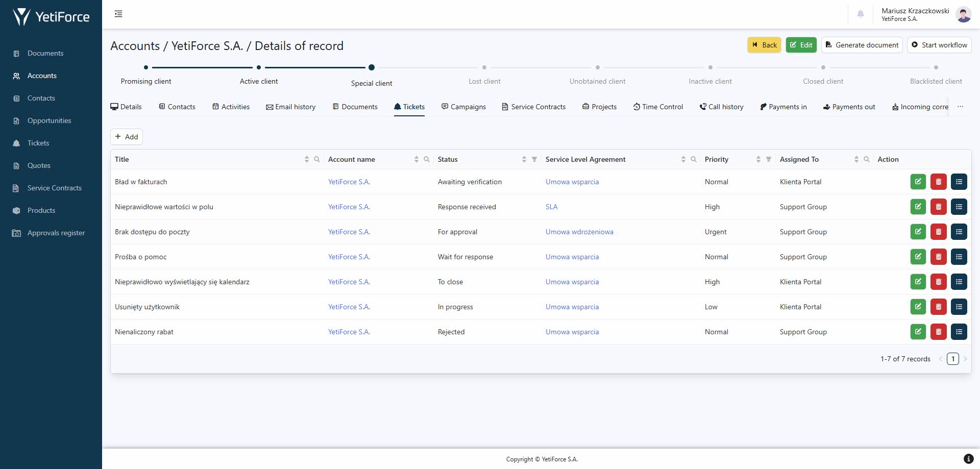
Task: Search the Service Level Agreement column
Action: 694,159
